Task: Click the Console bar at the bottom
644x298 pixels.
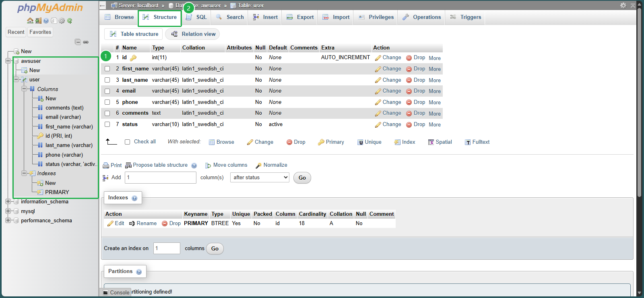Action: tap(116, 292)
